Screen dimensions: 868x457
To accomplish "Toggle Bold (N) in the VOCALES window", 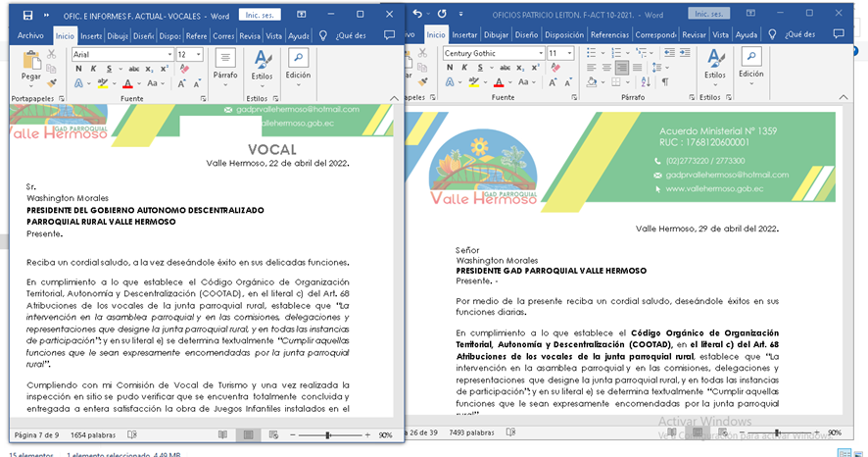I will tap(78, 69).
